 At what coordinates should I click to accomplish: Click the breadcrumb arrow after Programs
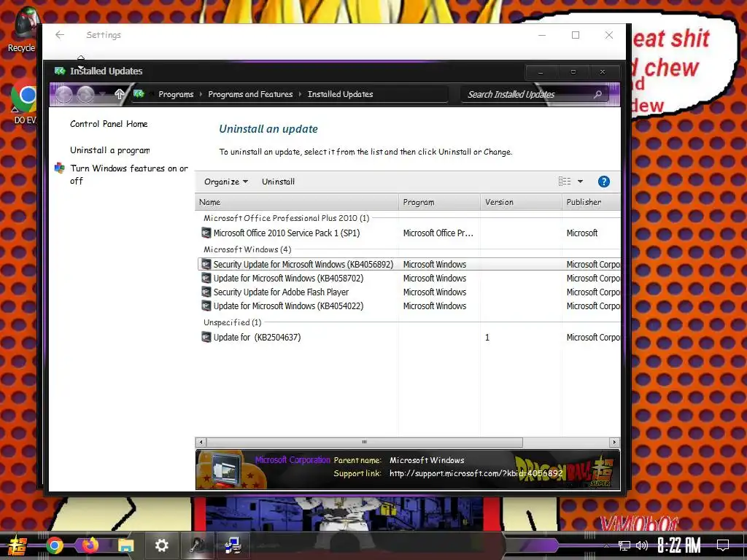click(x=201, y=94)
